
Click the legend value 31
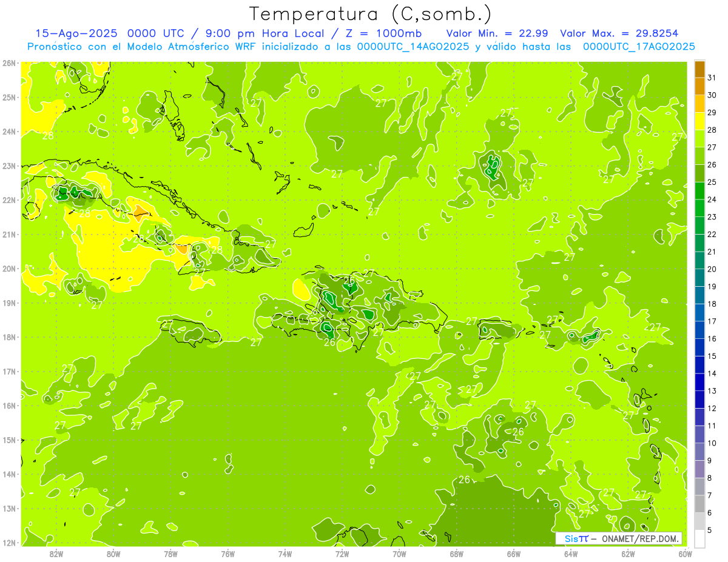pos(712,78)
